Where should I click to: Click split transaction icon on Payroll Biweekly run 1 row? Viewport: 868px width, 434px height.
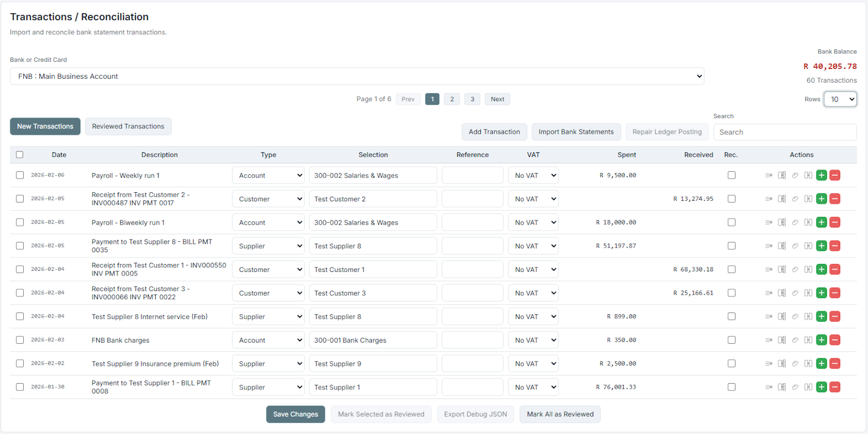click(782, 222)
